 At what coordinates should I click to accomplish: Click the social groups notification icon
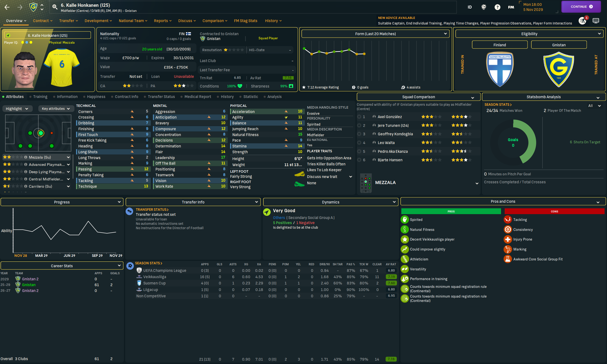pos(583,21)
